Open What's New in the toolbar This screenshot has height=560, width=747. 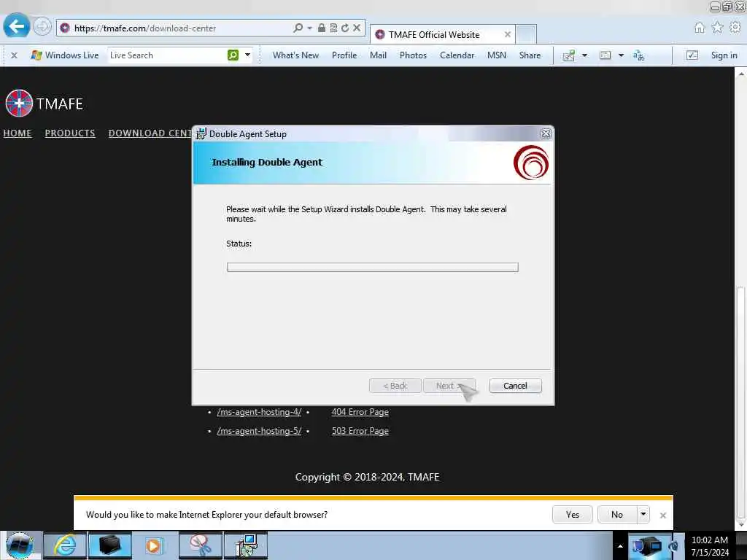tap(295, 55)
